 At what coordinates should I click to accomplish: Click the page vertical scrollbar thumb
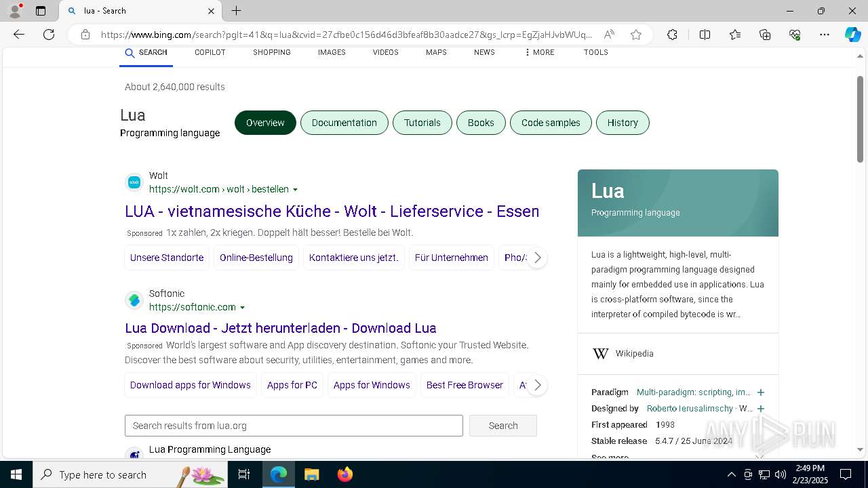point(860,119)
